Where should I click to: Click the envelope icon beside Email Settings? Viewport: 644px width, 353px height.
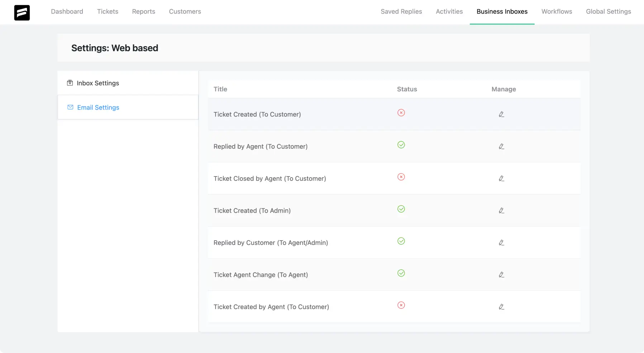pos(70,107)
